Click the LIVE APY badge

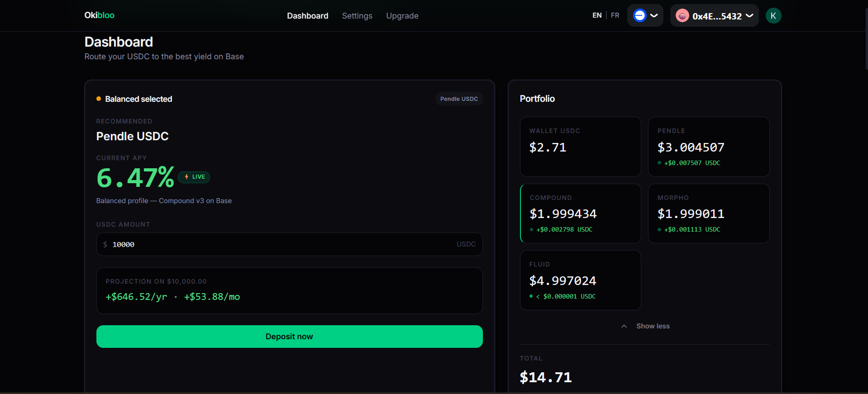click(194, 177)
